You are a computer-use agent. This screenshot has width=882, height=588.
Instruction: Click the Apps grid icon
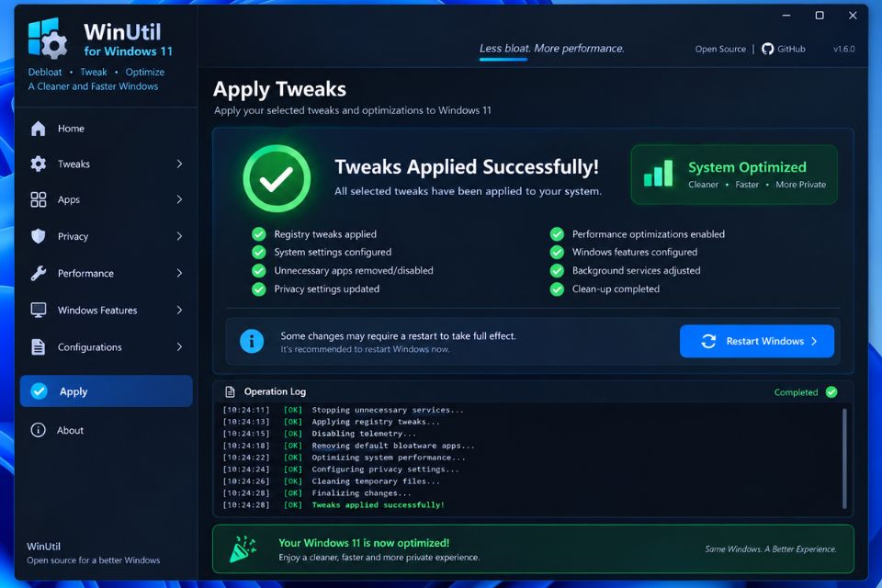(x=39, y=199)
